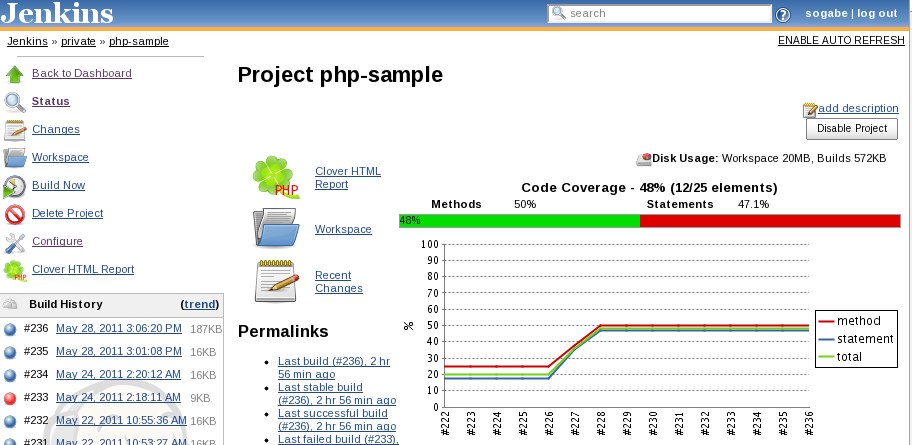Click the red method legend entry

pyautogui.click(x=849, y=321)
